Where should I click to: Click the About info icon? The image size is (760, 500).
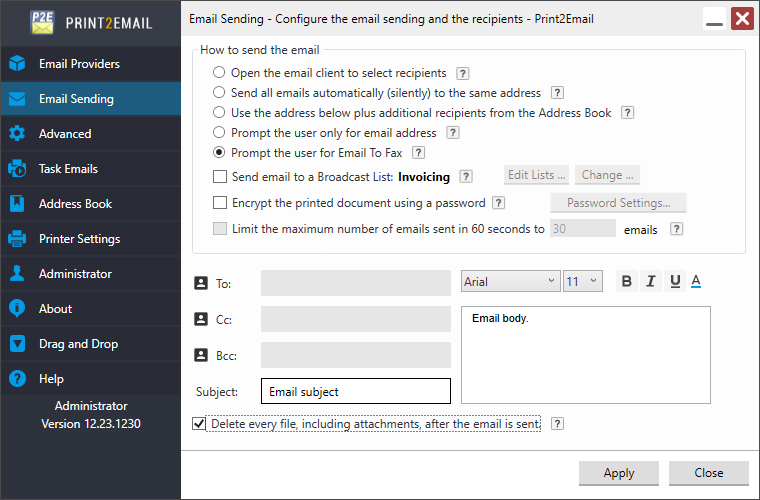pyautogui.click(x=17, y=309)
